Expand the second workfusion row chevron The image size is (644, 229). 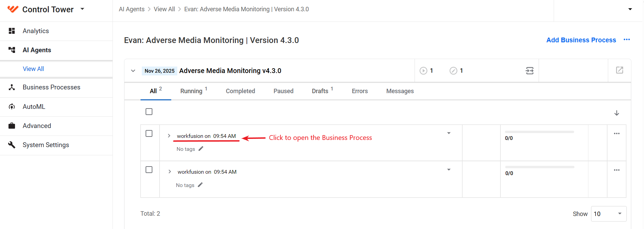pyautogui.click(x=169, y=172)
